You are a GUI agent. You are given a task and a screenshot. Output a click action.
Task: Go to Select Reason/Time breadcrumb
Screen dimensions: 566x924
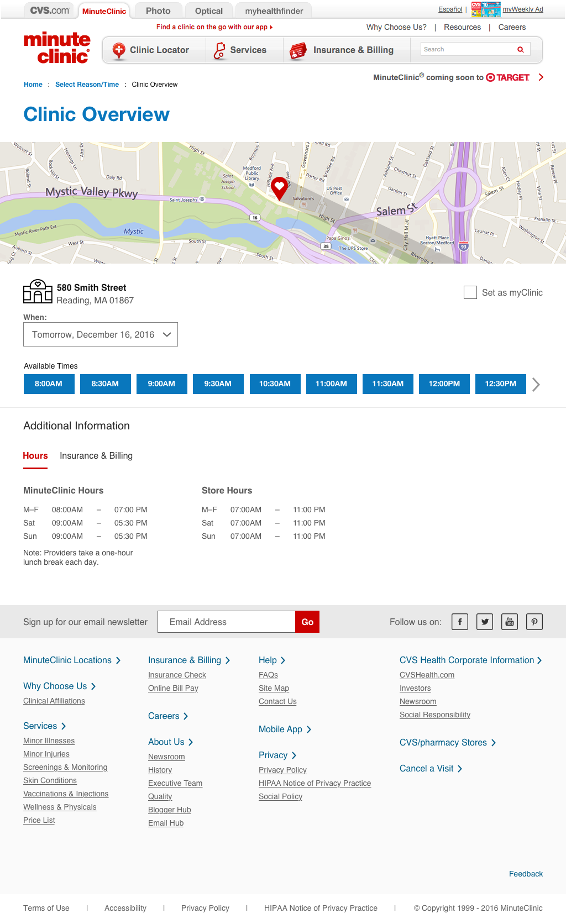click(x=87, y=85)
